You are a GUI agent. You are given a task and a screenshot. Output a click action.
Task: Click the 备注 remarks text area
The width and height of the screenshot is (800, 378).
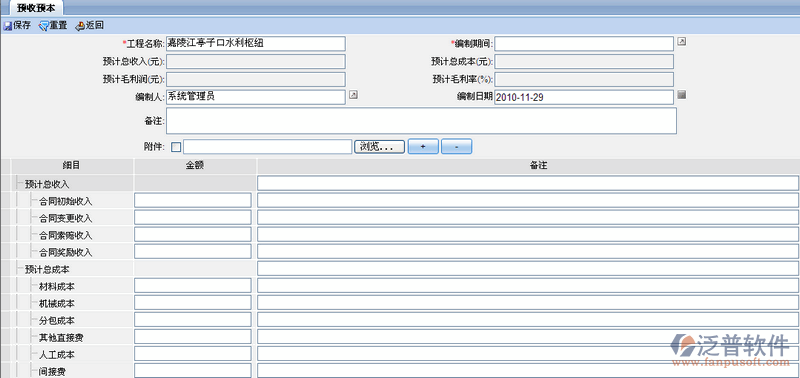(x=421, y=121)
